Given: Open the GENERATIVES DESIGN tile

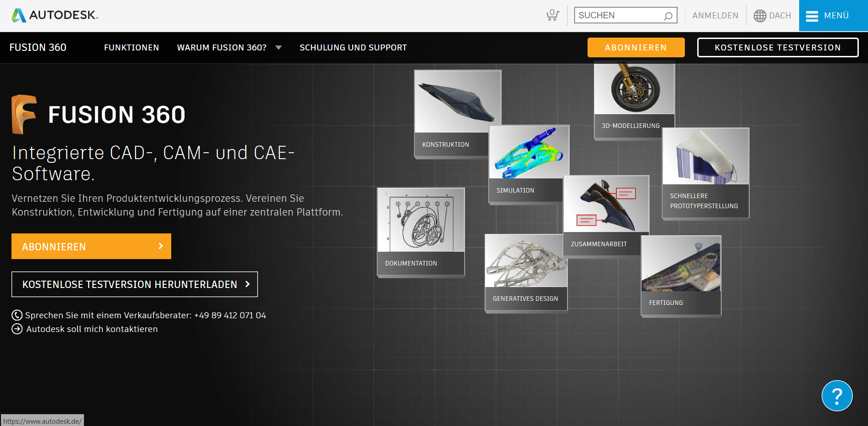Looking at the screenshot, I should tap(526, 273).
